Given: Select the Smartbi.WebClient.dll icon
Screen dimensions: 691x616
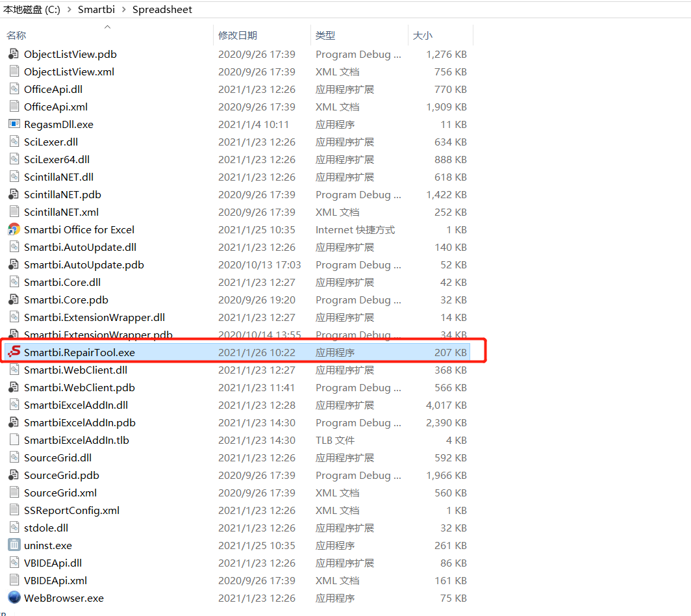Looking at the screenshot, I should (14, 370).
